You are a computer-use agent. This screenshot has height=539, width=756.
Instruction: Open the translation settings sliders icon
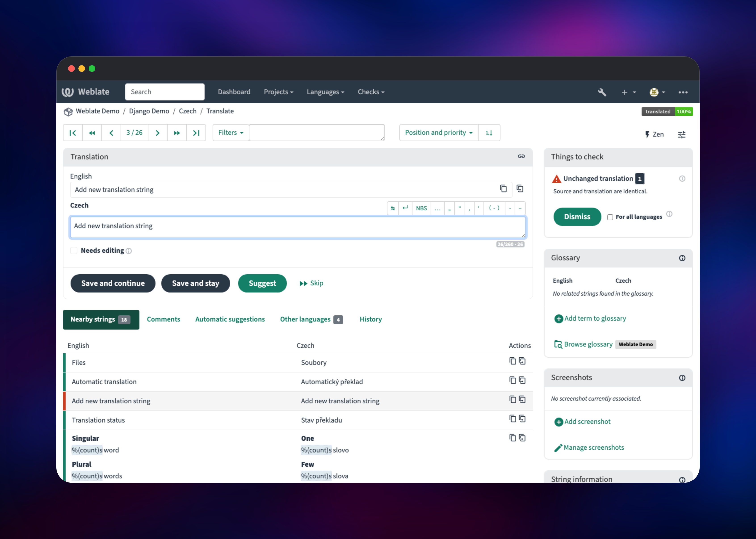[682, 134]
